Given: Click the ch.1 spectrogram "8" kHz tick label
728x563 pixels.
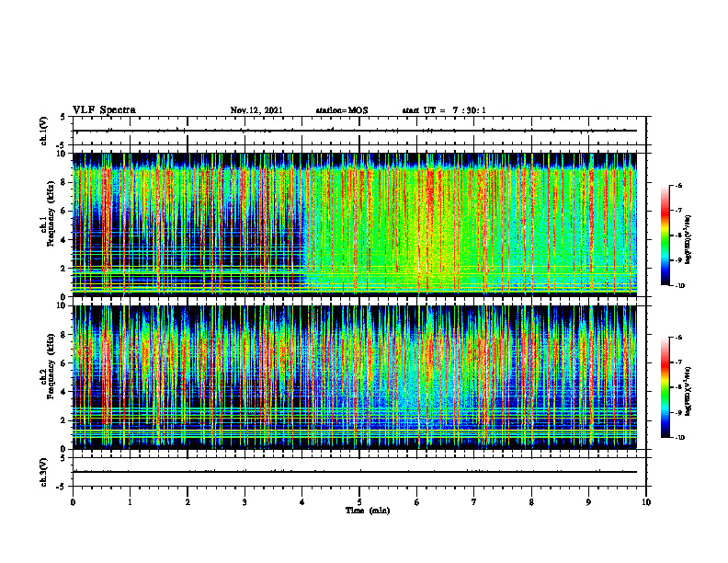Looking at the screenshot, I should [x=64, y=182].
